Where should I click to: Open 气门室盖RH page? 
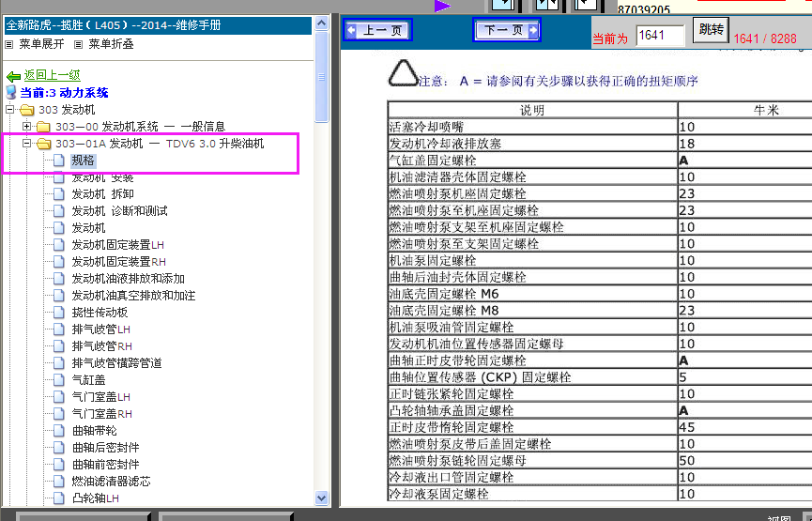[x=102, y=414]
